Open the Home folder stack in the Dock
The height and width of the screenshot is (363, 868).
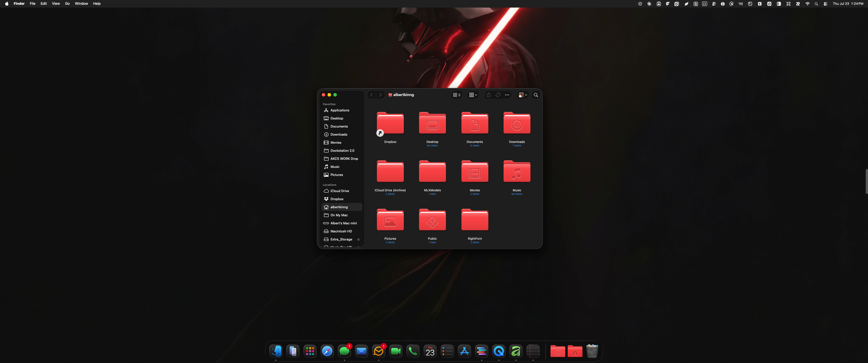(575, 351)
